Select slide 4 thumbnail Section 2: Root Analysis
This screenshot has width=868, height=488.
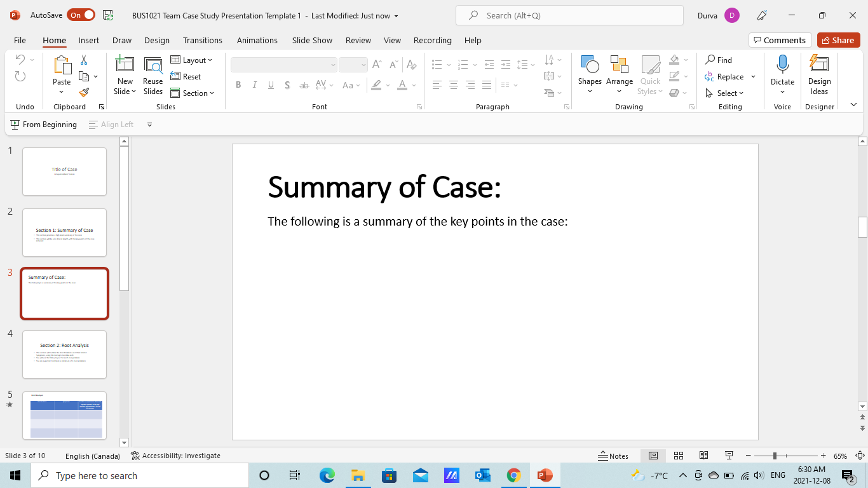pos(64,355)
